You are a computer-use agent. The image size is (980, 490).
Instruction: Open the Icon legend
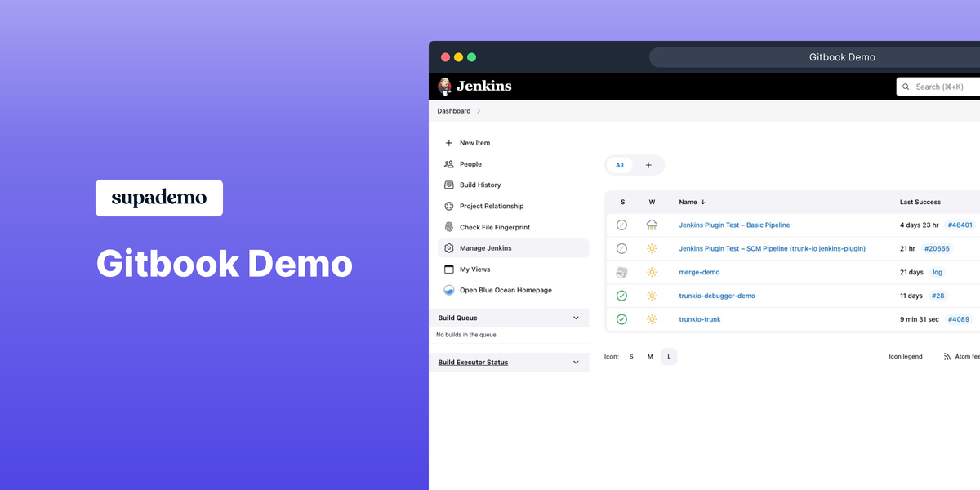pos(906,356)
